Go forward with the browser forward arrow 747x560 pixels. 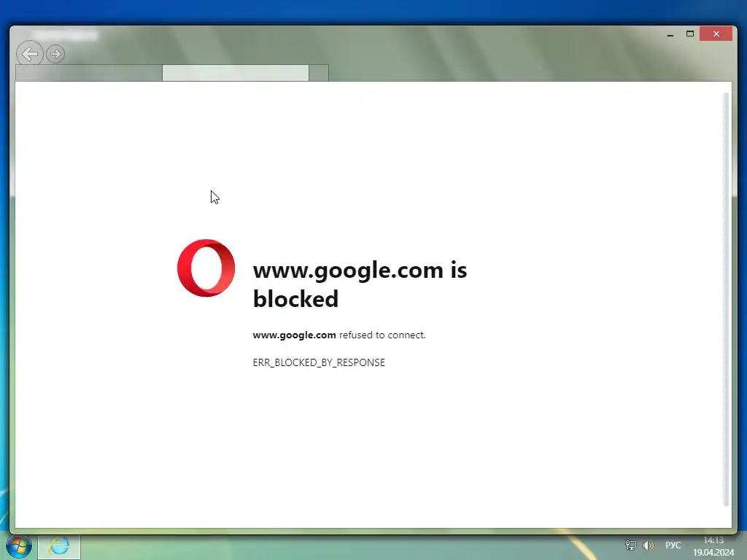[55, 54]
